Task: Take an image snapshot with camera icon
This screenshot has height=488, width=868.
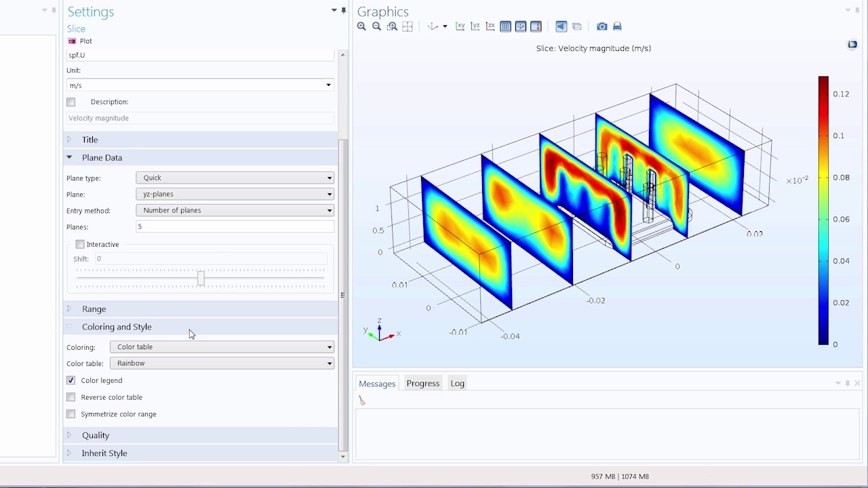Action: [601, 26]
